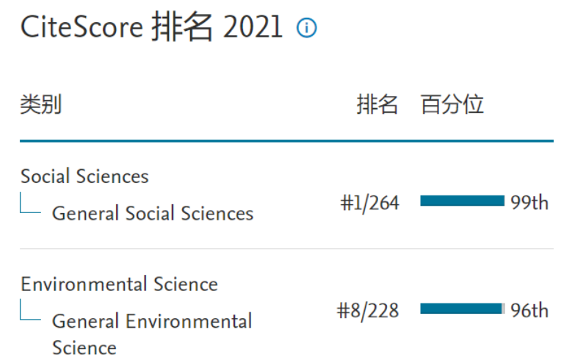Click the 96th percentile label

pyautogui.click(x=529, y=310)
